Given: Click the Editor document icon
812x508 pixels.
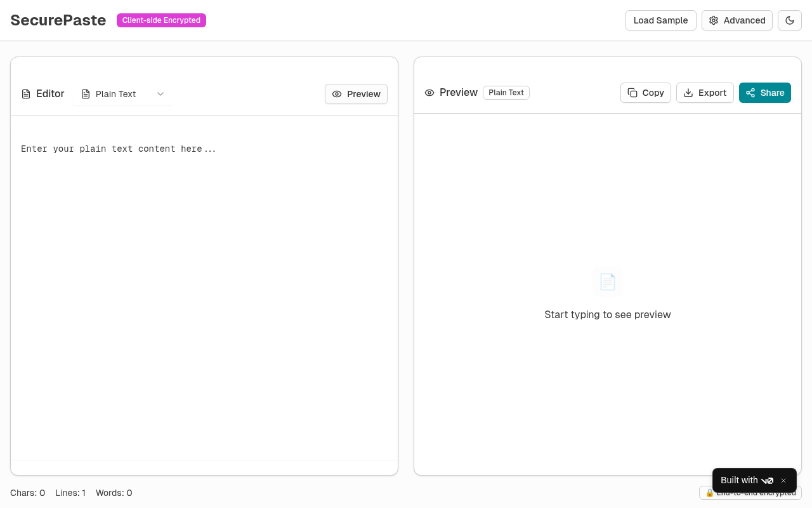Looking at the screenshot, I should coord(26,94).
